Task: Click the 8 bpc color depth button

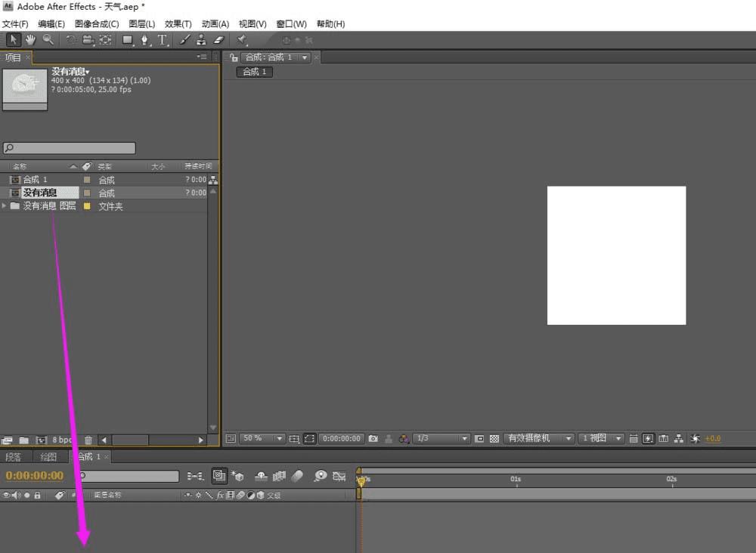Action: 62,440
